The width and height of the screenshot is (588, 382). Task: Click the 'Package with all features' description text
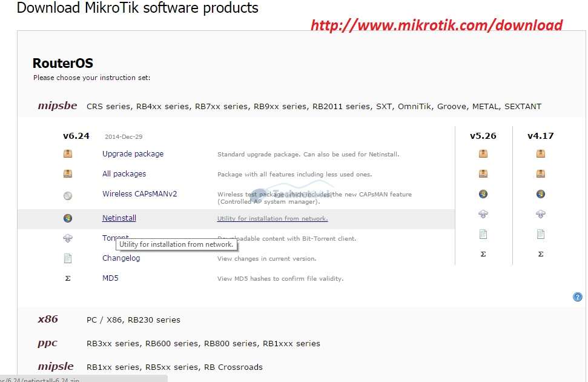(294, 174)
